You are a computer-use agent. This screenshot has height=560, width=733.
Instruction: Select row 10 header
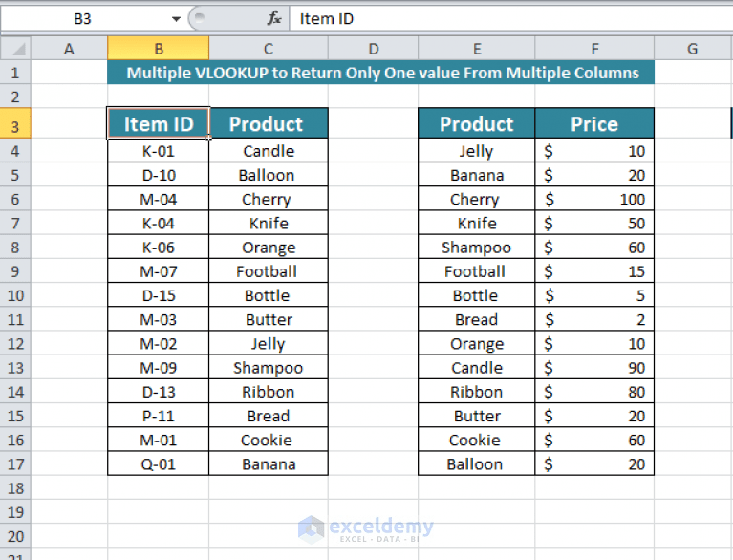15,295
